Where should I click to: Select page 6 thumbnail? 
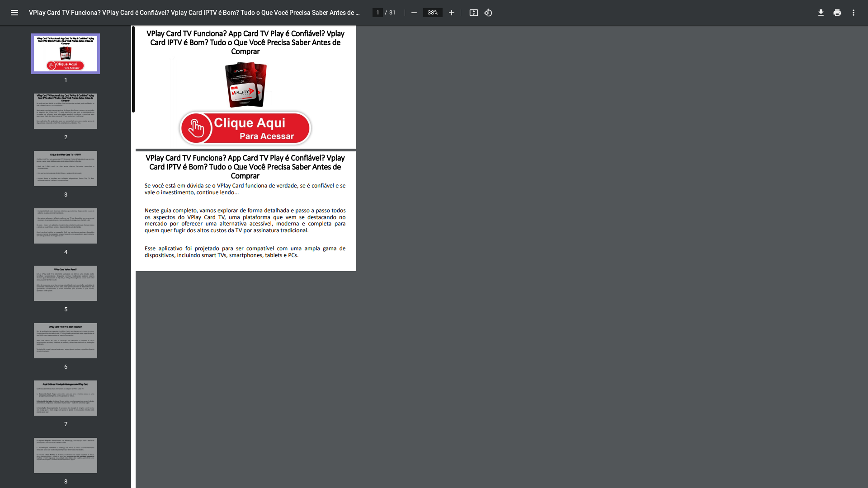coord(66,341)
